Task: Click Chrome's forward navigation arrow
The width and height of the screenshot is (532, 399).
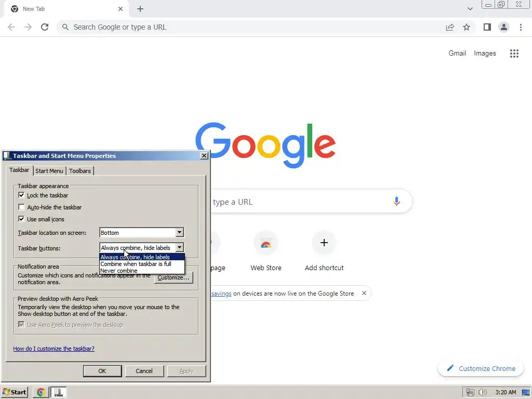Action: pyautogui.click(x=28, y=27)
